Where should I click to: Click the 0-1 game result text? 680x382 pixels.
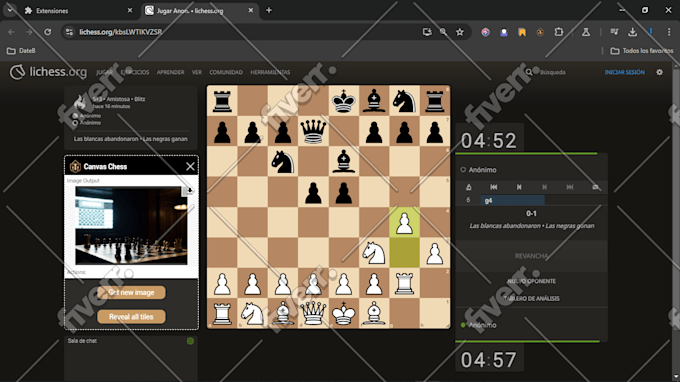pos(531,213)
